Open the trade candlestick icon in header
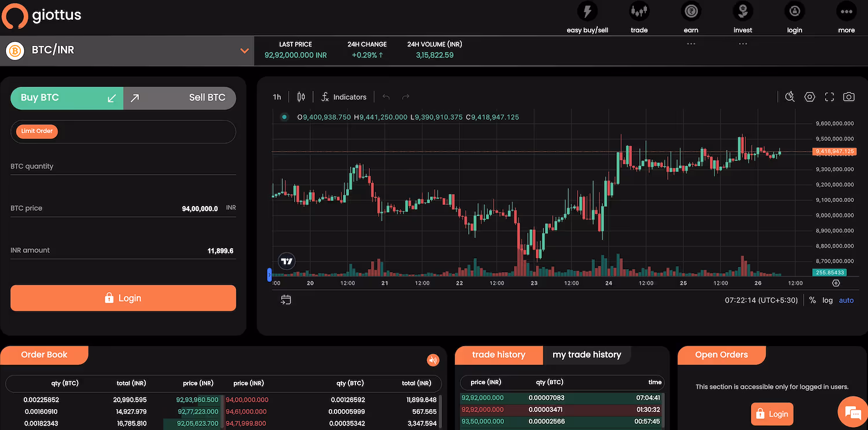Viewport: 868px width, 430px height. tap(639, 11)
